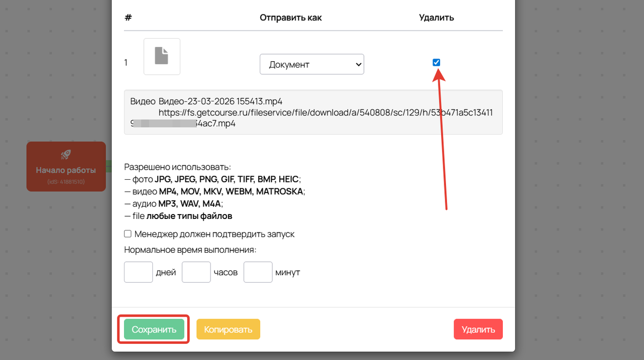Viewport: 644px width, 360px height.
Task: Click the # column header
Action: tap(128, 17)
